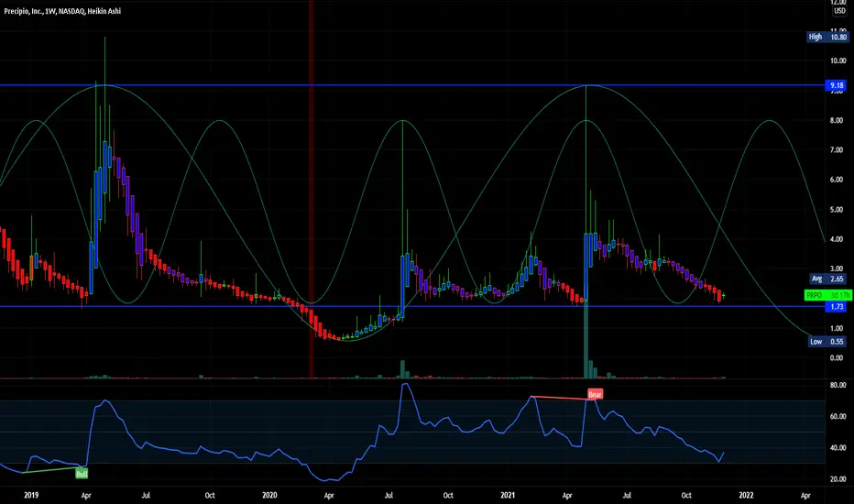Click the tall volume bar at the 2021 spike
The height and width of the screenshot is (504, 854).
click(586, 341)
